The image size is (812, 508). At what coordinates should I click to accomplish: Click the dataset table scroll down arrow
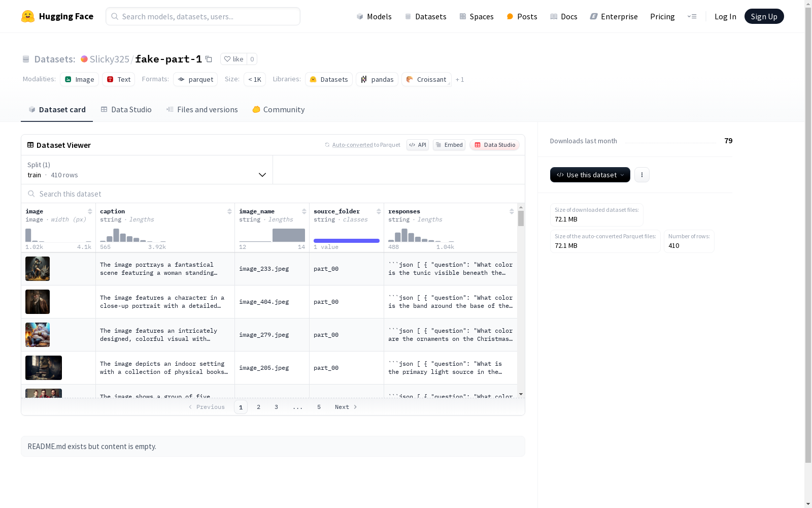[x=521, y=394]
